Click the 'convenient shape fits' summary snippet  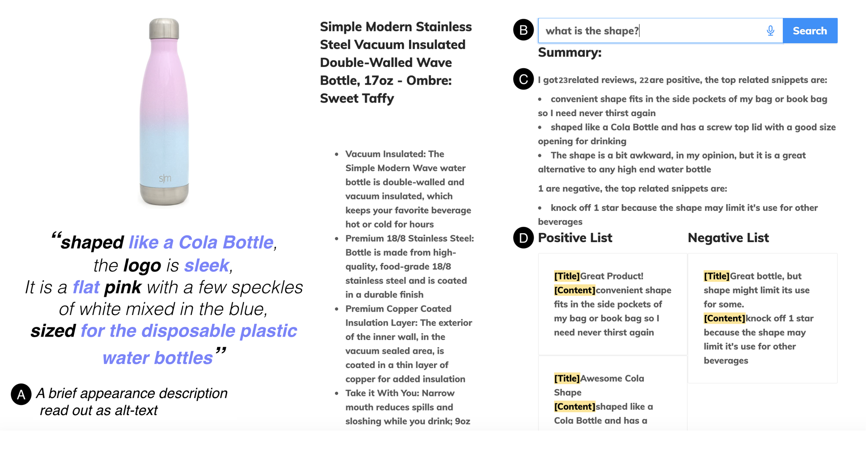(x=682, y=106)
